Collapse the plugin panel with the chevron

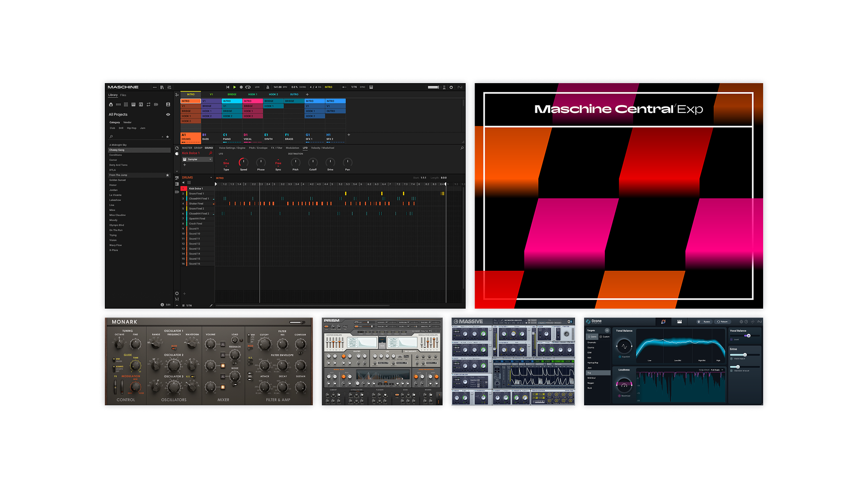click(x=177, y=171)
